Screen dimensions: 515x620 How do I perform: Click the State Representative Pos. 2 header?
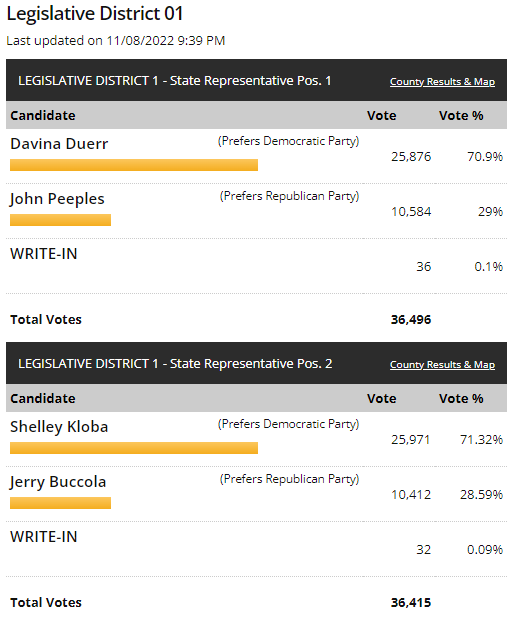[x=175, y=364]
